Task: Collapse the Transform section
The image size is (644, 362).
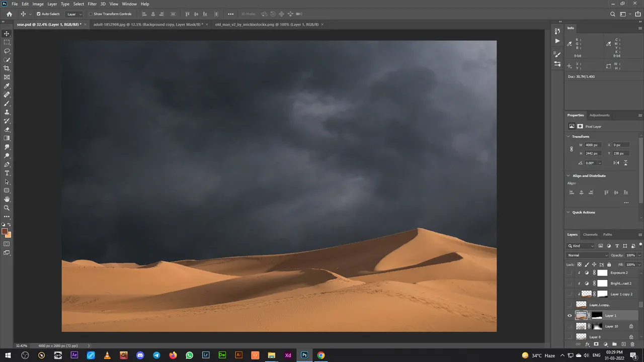Action: click(569, 137)
